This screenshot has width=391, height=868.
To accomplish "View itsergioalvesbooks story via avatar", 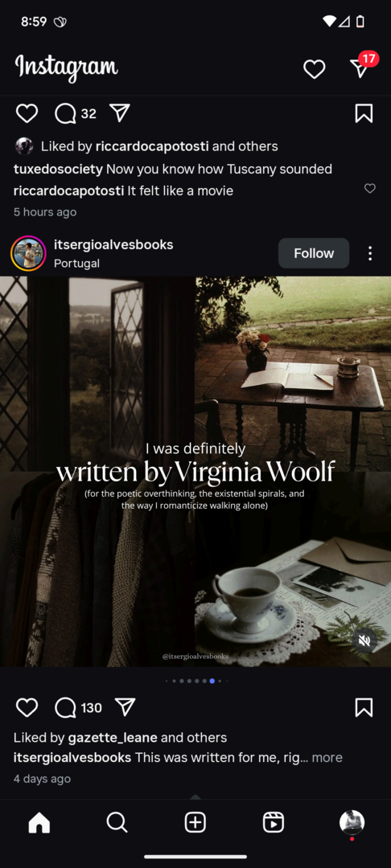I will coord(28,253).
